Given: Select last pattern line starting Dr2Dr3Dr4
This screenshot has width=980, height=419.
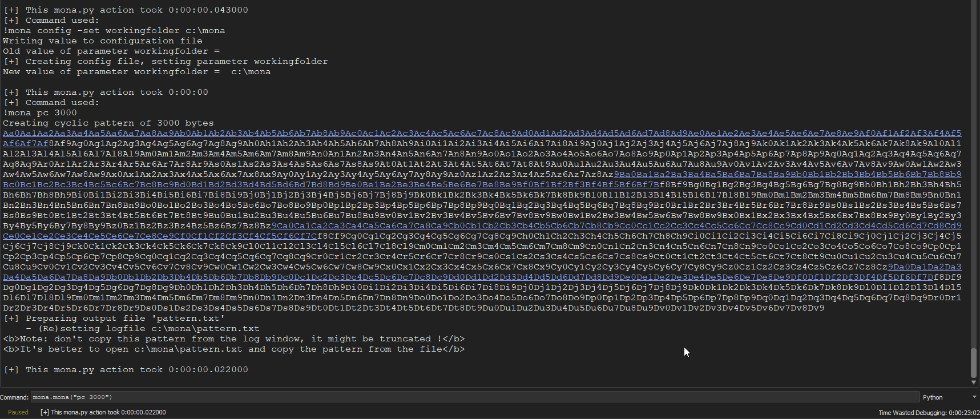Looking at the screenshot, I should (x=414, y=308).
